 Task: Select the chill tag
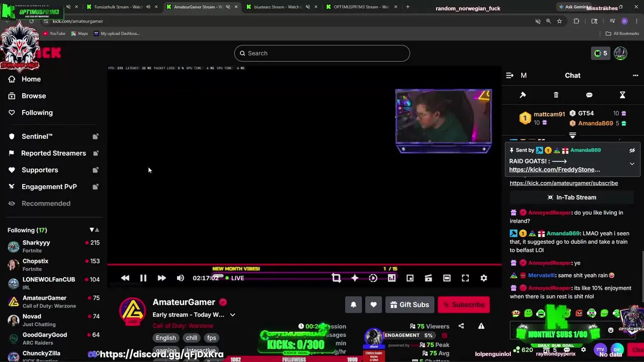click(x=192, y=338)
